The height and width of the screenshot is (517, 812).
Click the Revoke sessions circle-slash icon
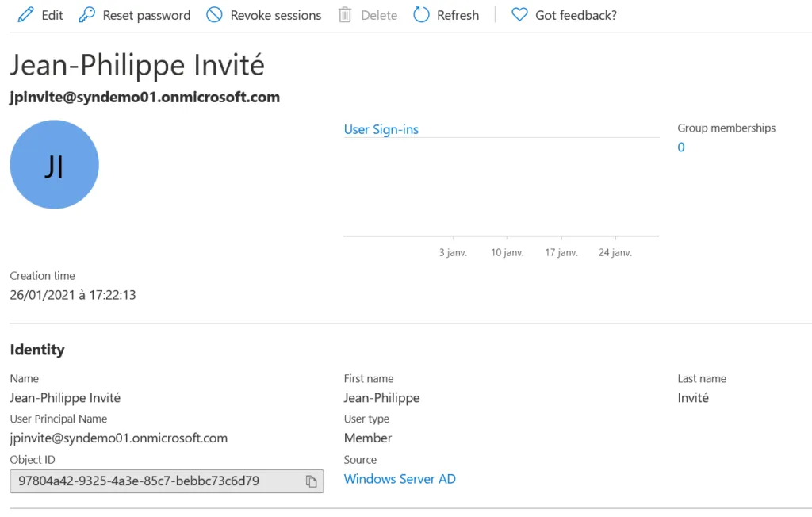tap(214, 15)
